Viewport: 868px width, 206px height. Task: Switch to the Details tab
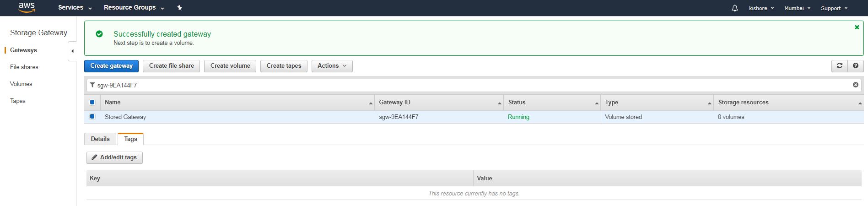(100, 139)
